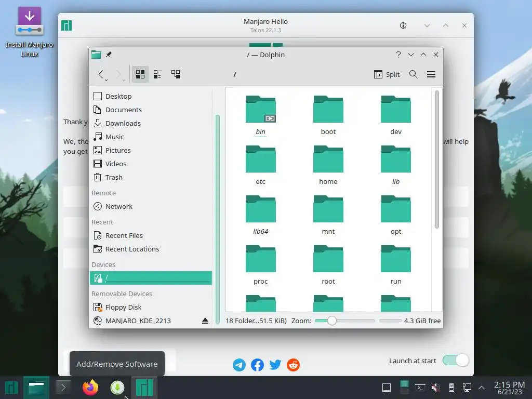
Task: Open back history dropdown arrow
Action: (106, 81)
